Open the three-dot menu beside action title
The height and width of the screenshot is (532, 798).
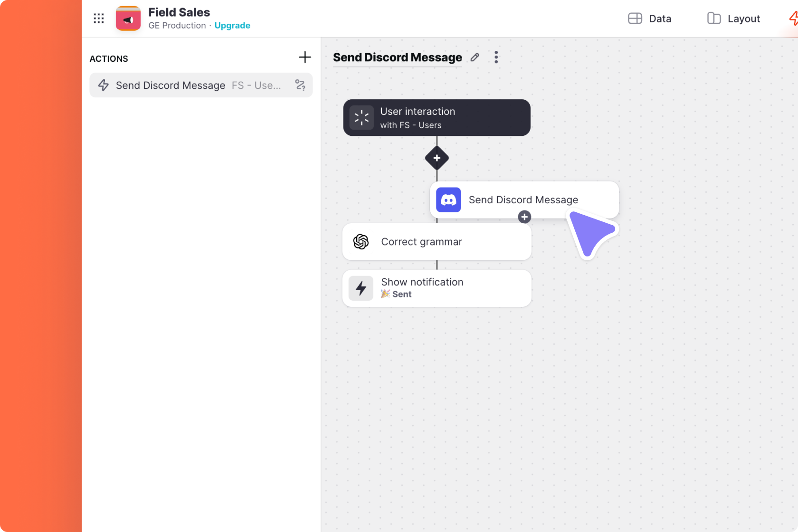(496, 57)
